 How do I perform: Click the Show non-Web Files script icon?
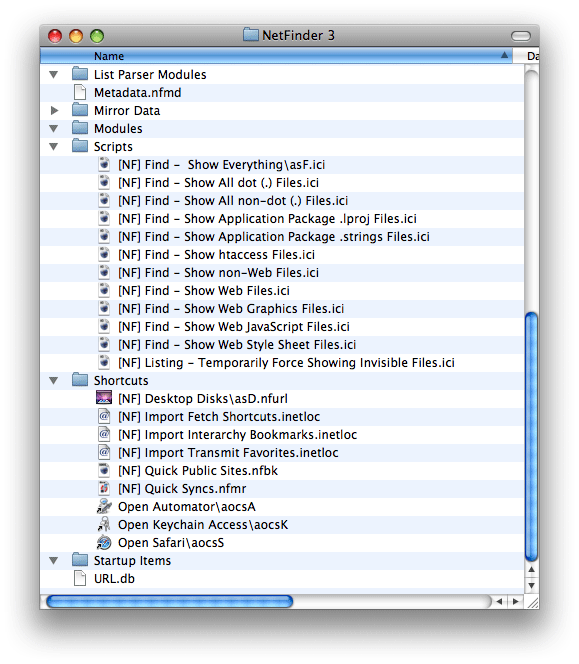pos(104,272)
